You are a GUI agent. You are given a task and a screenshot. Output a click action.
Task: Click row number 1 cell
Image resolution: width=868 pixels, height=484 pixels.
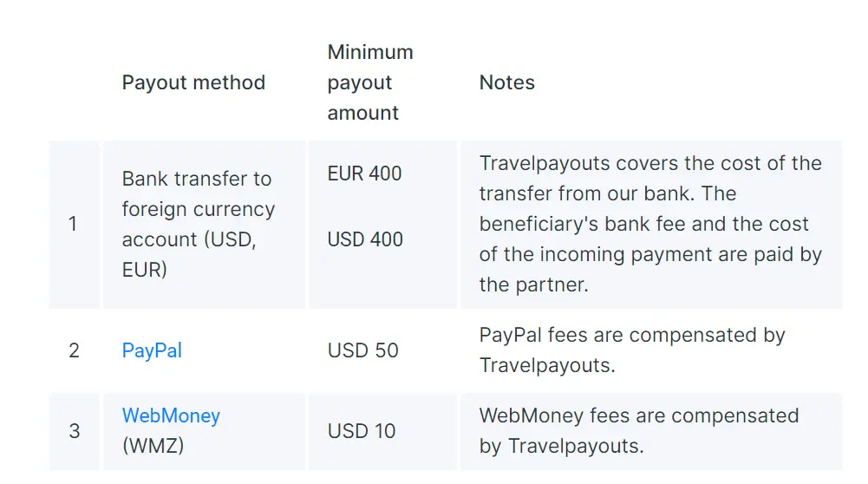(73, 224)
